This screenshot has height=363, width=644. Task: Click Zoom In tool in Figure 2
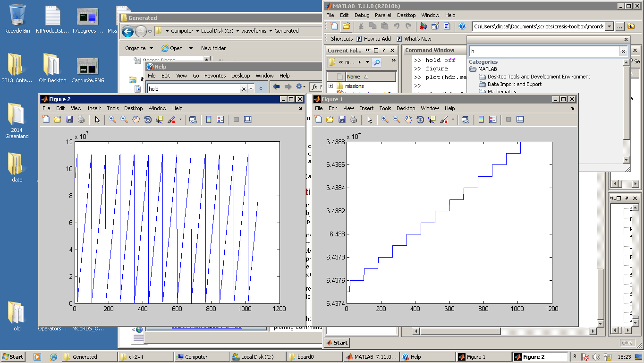click(x=112, y=120)
